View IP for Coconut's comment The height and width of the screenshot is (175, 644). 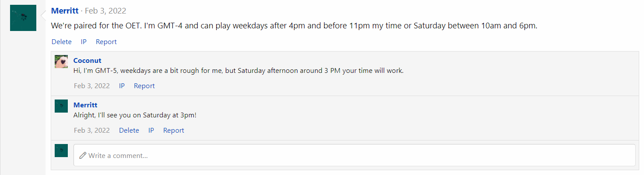coord(122,86)
